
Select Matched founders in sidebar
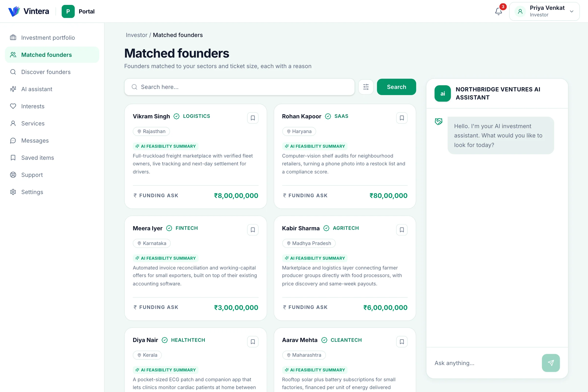click(x=52, y=55)
